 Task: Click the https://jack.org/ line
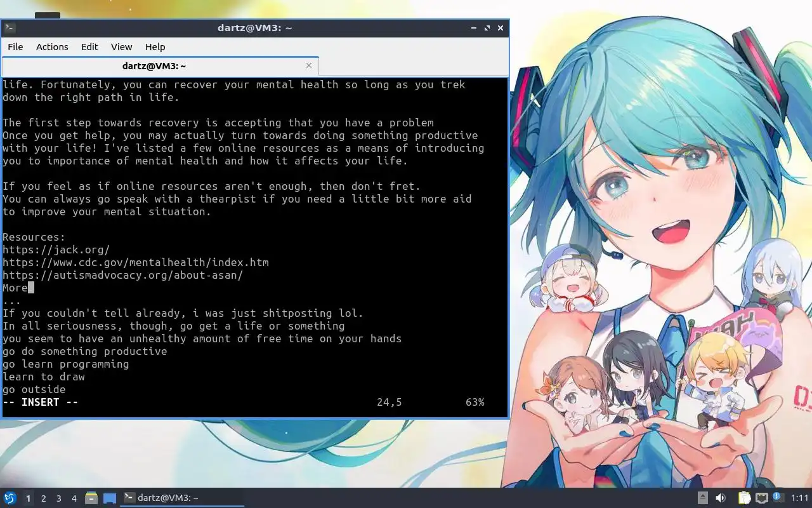click(56, 250)
